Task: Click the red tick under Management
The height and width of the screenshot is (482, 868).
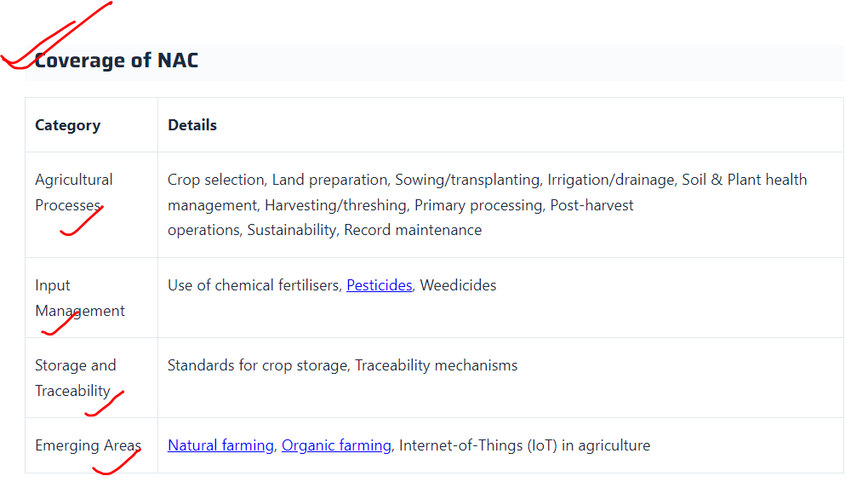Action: pyautogui.click(x=60, y=324)
